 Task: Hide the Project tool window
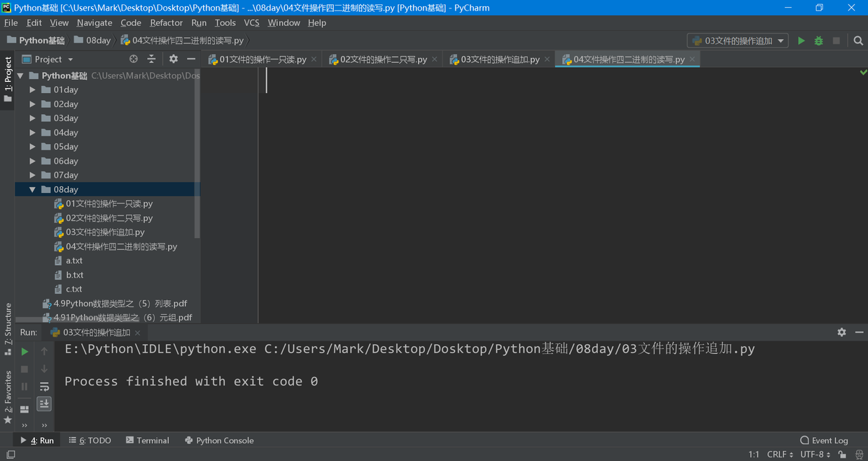click(191, 59)
